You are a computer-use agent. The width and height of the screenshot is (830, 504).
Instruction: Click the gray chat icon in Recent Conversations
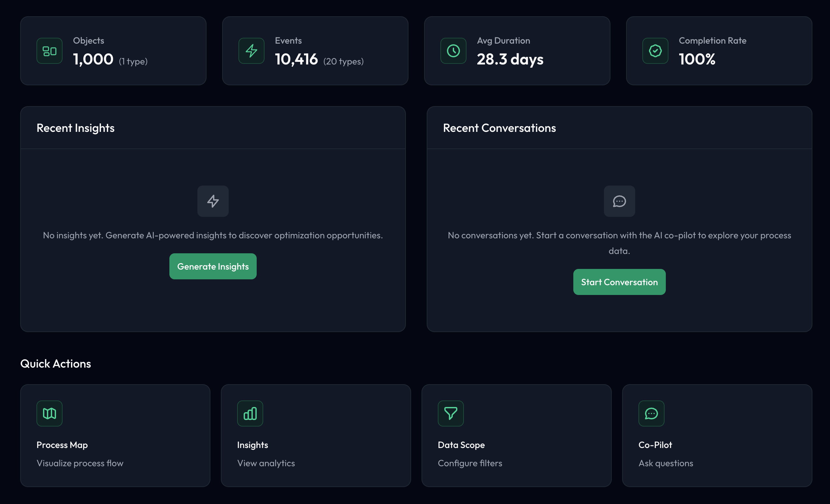pos(619,201)
